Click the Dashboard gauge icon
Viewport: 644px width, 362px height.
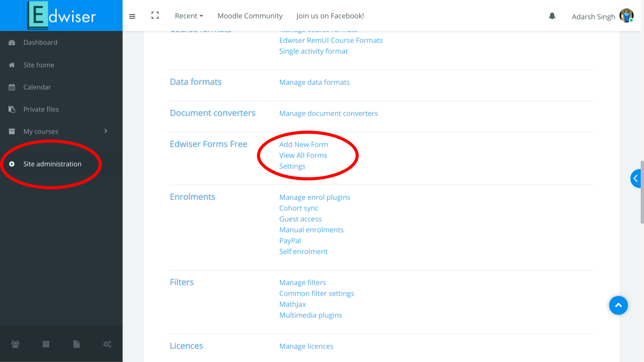pos(12,42)
